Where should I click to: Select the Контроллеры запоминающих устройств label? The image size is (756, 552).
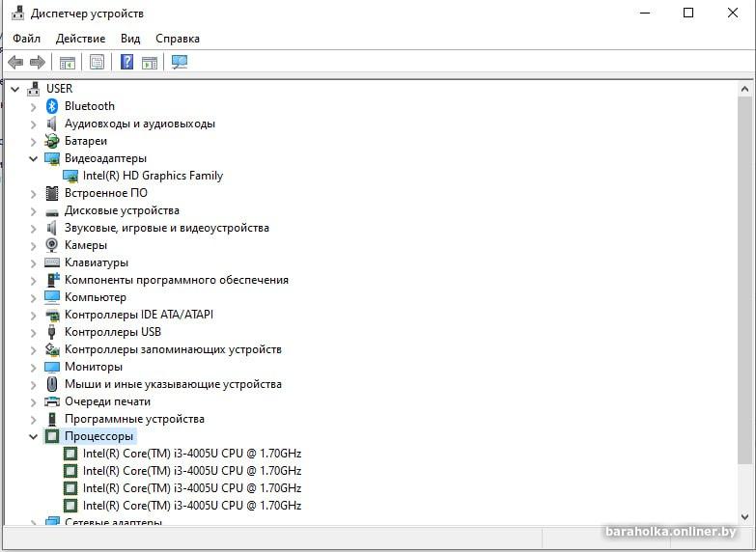[173, 349]
